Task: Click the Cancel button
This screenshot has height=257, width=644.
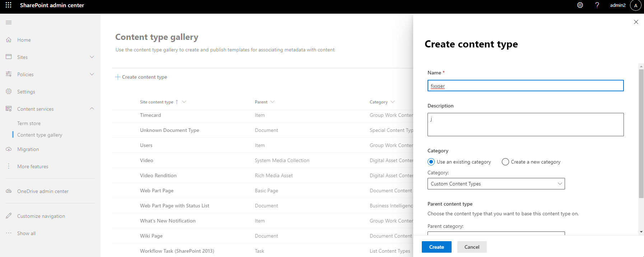Action: (x=472, y=247)
